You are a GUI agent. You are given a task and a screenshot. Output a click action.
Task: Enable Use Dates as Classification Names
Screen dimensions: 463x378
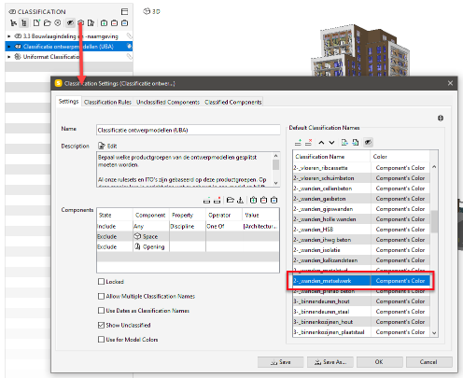pyautogui.click(x=101, y=310)
